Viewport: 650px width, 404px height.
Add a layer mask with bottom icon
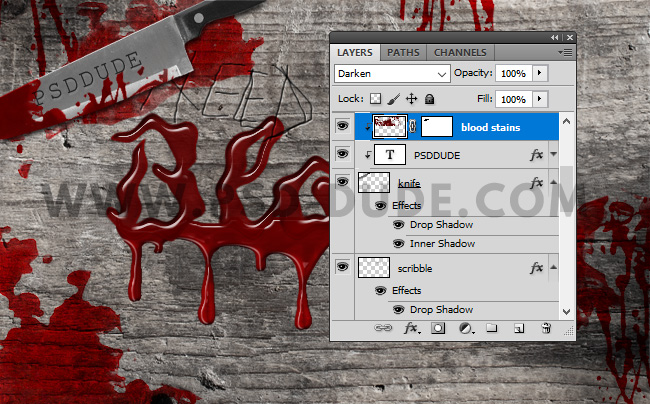[x=438, y=328]
